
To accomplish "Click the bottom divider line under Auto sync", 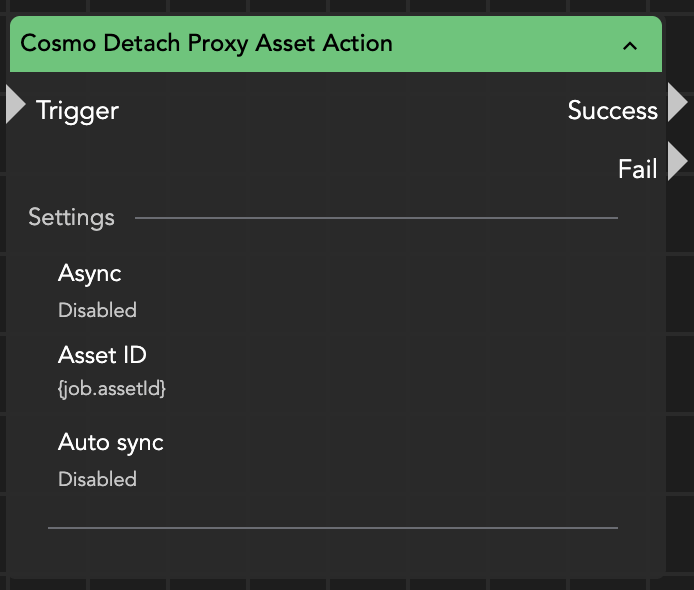I will click(x=332, y=527).
